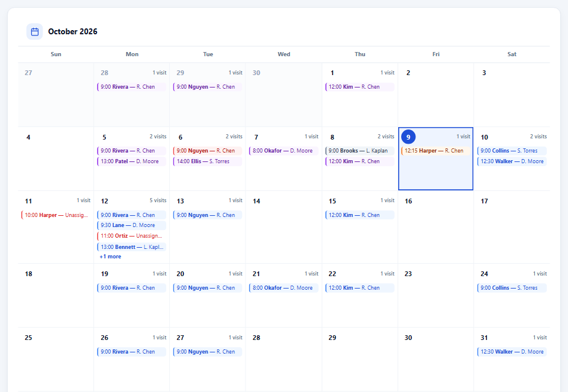
Task: Click the Mon column header
Action: [132, 54]
